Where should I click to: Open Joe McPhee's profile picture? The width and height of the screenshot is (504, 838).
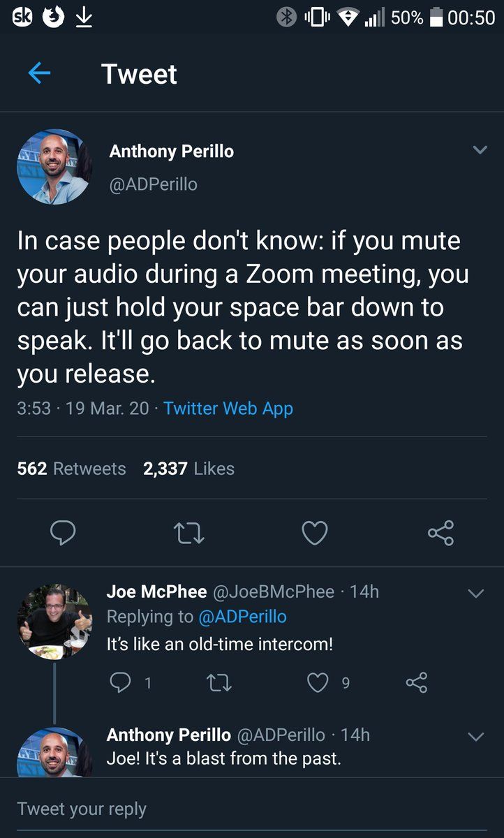pos(54,622)
